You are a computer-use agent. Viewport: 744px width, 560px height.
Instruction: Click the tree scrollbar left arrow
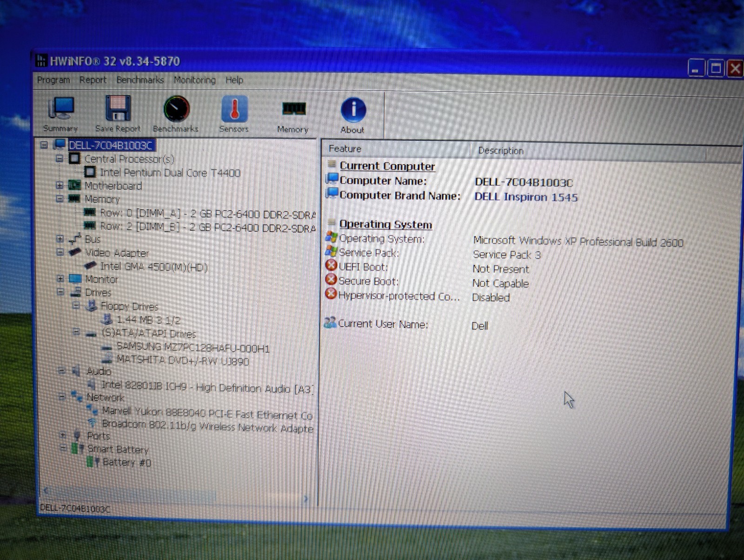tap(46, 490)
